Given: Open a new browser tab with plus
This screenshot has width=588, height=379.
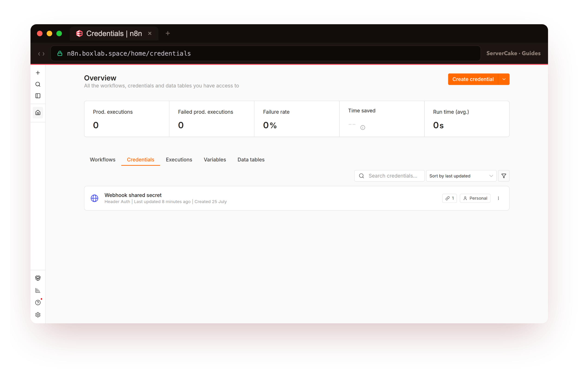Looking at the screenshot, I should point(168,33).
